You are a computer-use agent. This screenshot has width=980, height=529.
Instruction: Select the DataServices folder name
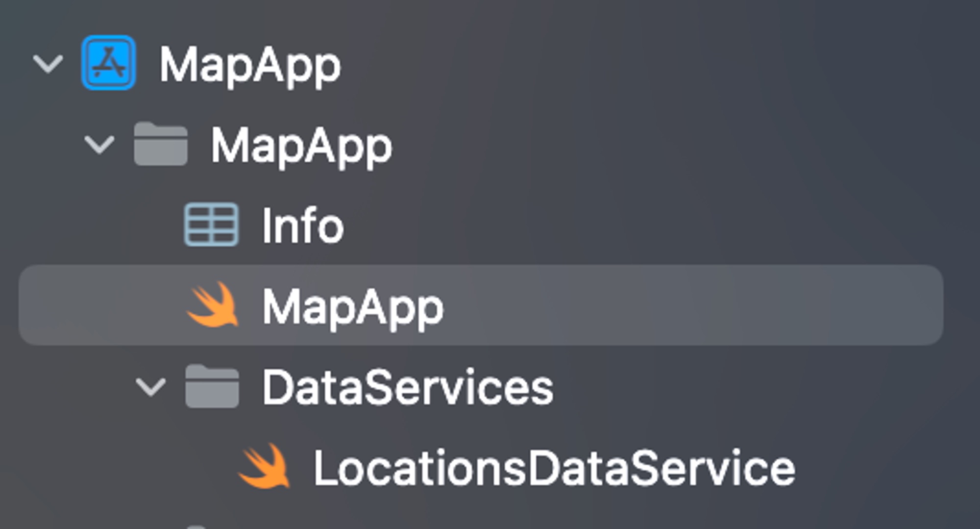(408, 388)
